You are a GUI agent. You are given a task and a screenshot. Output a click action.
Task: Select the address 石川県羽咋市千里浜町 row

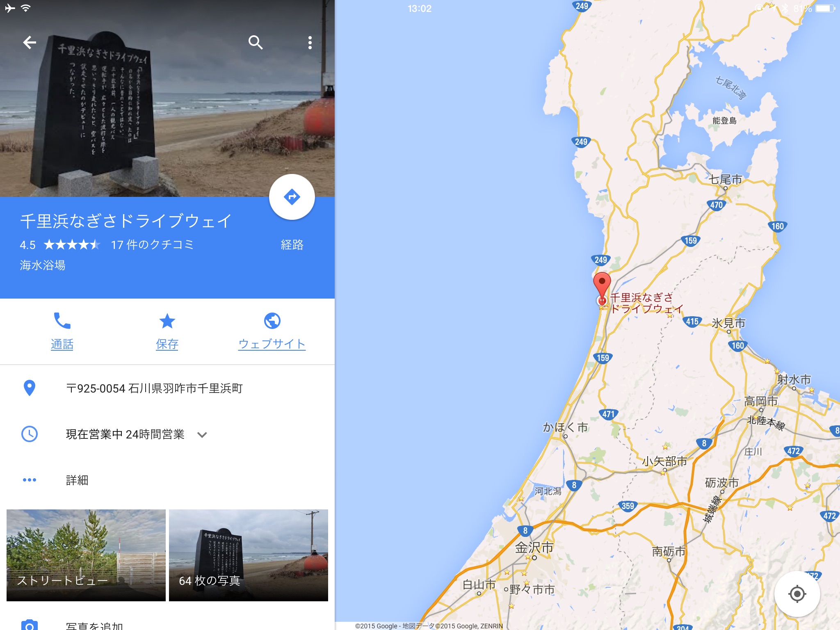click(x=167, y=388)
